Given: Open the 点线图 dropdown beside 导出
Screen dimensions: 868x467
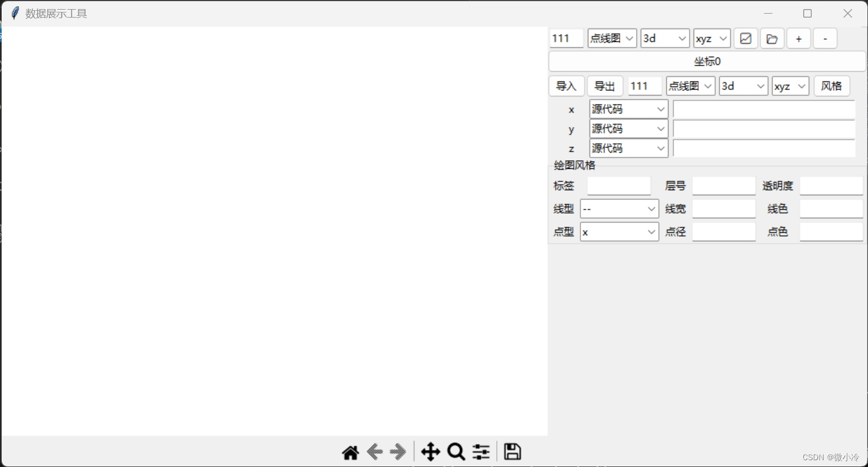Looking at the screenshot, I should 691,86.
